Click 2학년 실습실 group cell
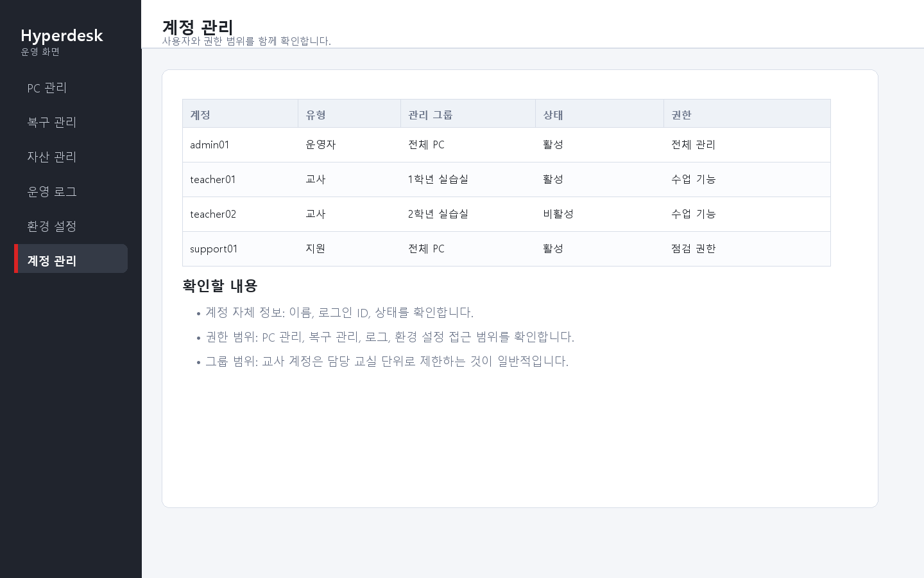The width and height of the screenshot is (924, 578). pos(468,215)
